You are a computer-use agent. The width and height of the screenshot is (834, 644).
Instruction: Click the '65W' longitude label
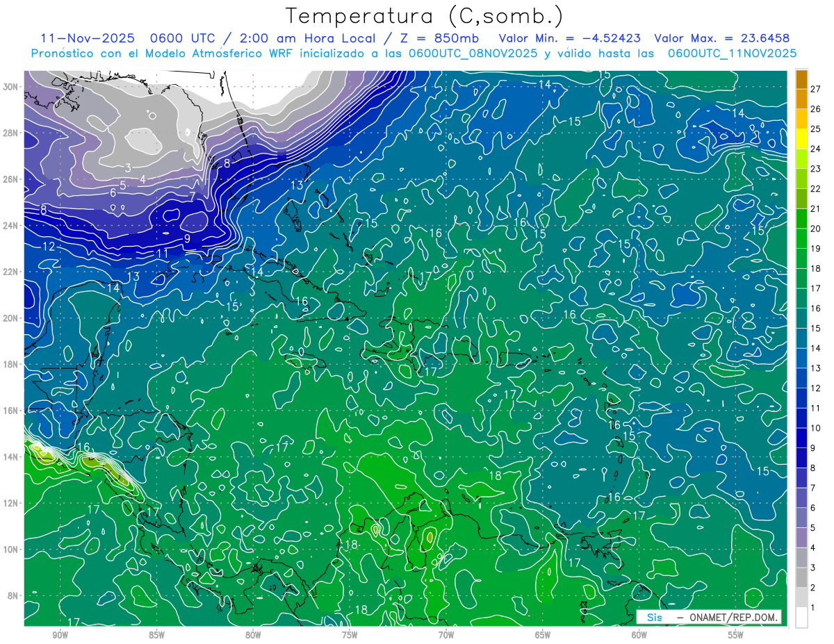pos(543,634)
